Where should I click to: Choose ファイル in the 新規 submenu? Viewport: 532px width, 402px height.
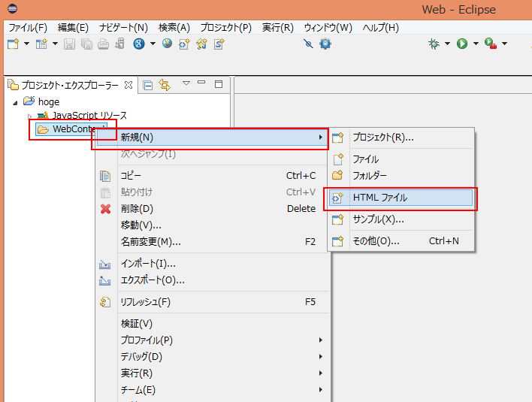(x=401, y=159)
